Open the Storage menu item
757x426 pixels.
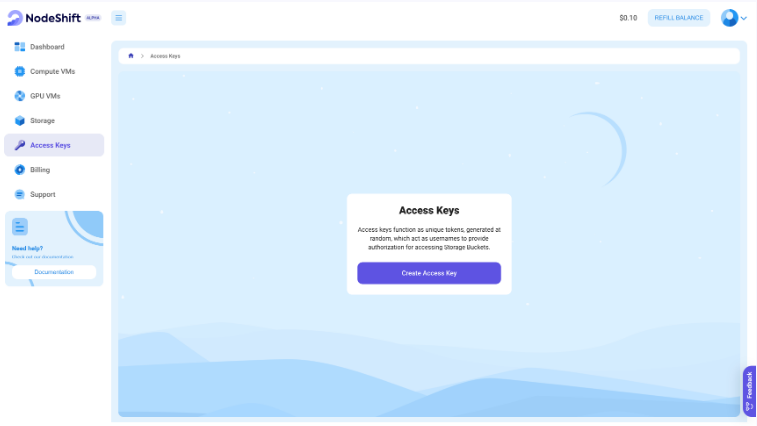tap(42, 120)
